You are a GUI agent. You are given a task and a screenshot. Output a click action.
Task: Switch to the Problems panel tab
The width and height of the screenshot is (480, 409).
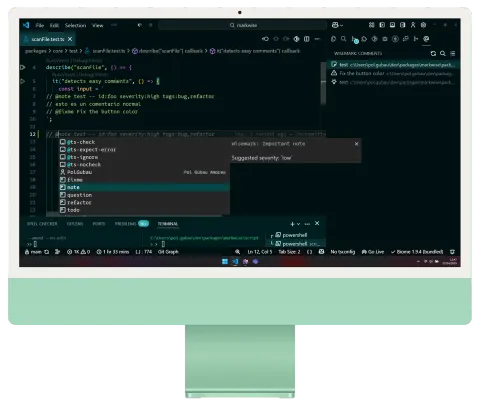tap(131, 224)
